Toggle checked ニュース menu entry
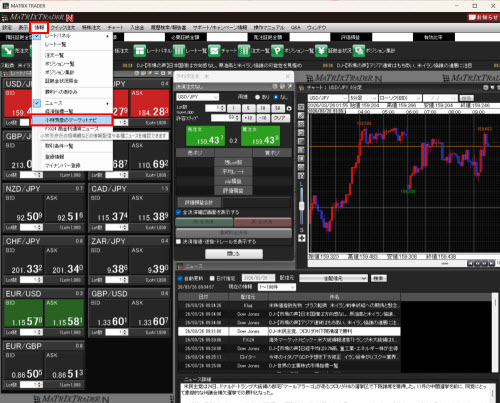Viewport: 500px width, 403px height. coord(72,103)
